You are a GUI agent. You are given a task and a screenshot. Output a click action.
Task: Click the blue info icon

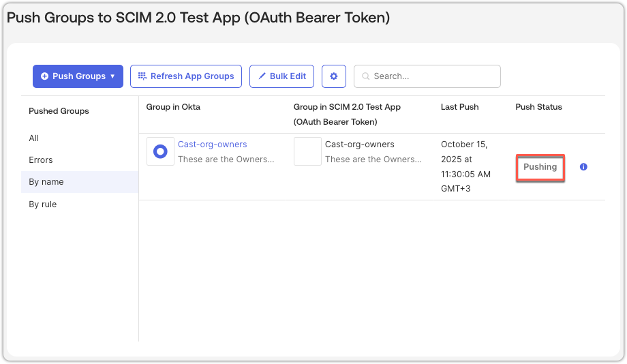[583, 167]
